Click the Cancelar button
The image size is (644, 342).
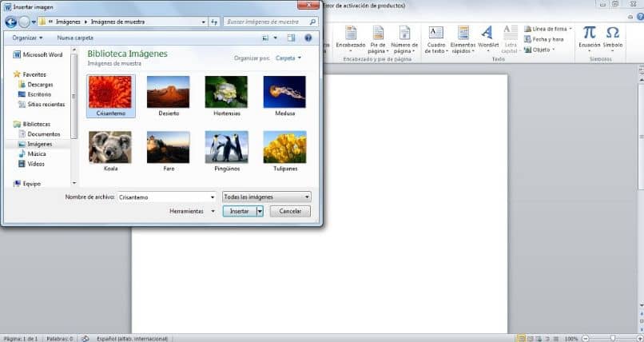290,211
